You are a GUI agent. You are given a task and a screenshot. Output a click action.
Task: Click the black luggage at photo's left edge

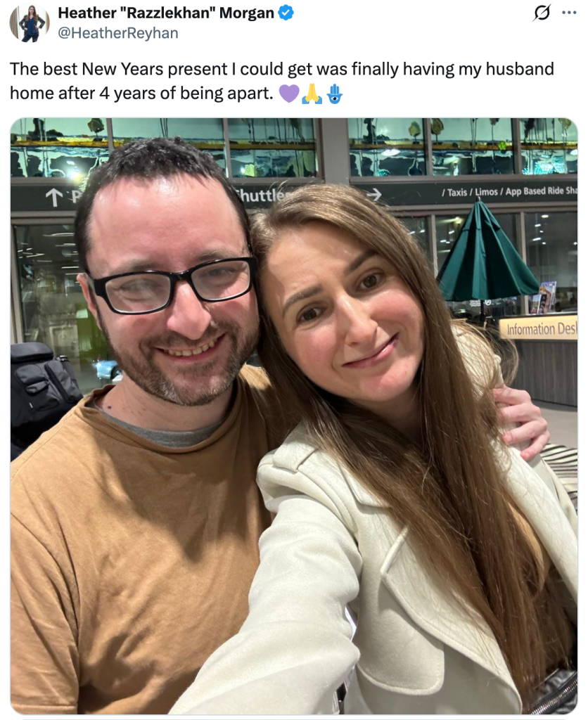click(x=42, y=387)
